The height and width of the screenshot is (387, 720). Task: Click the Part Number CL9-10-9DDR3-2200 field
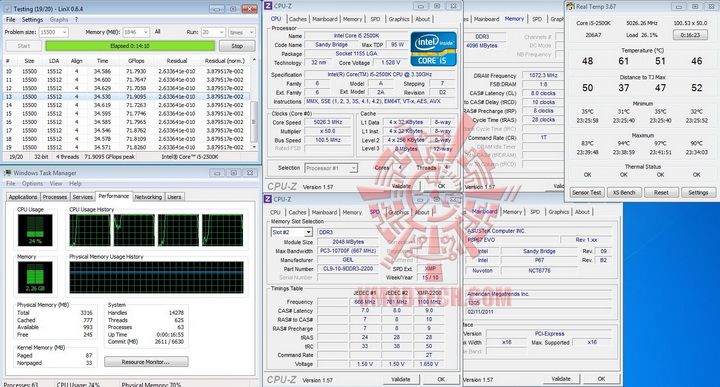pos(348,269)
